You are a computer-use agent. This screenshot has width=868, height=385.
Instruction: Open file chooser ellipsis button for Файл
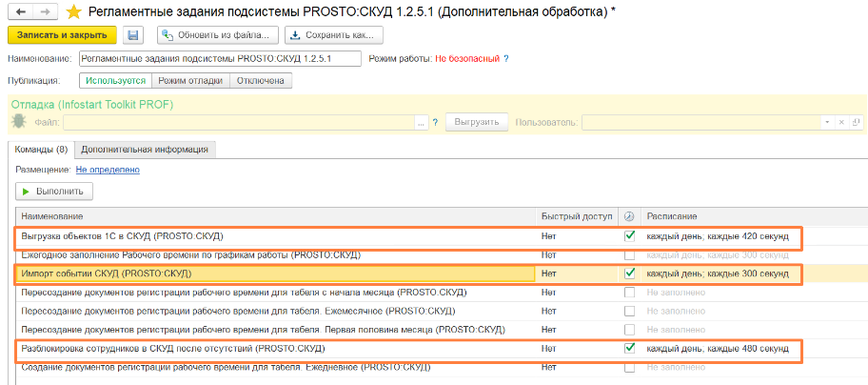tap(422, 122)
